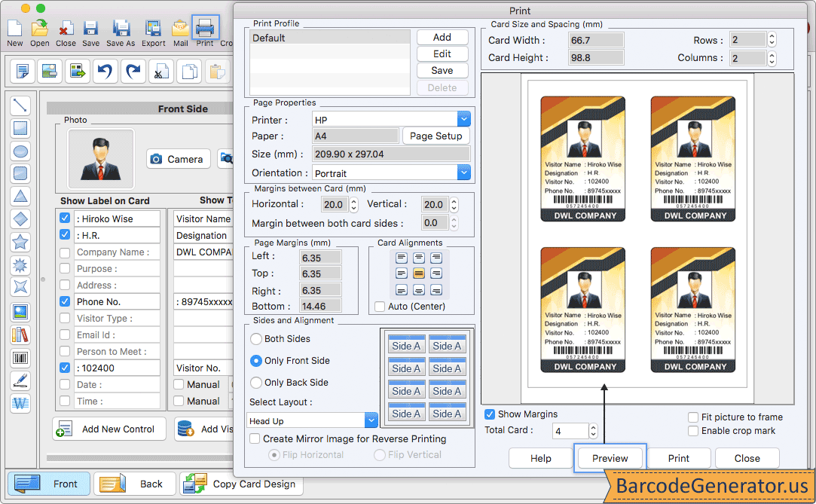Click Copy Card Design
This screenshot has width=816, height=504.
[x=241, y=484]
